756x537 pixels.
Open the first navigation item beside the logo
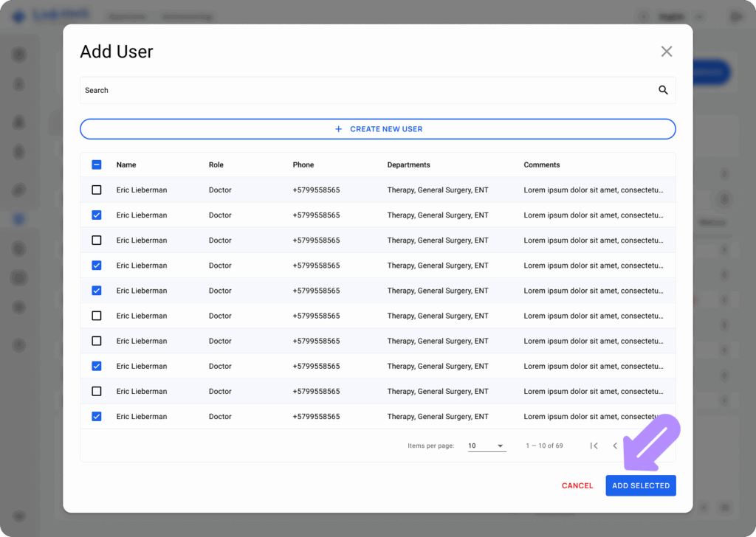click(x=127, y=15)
